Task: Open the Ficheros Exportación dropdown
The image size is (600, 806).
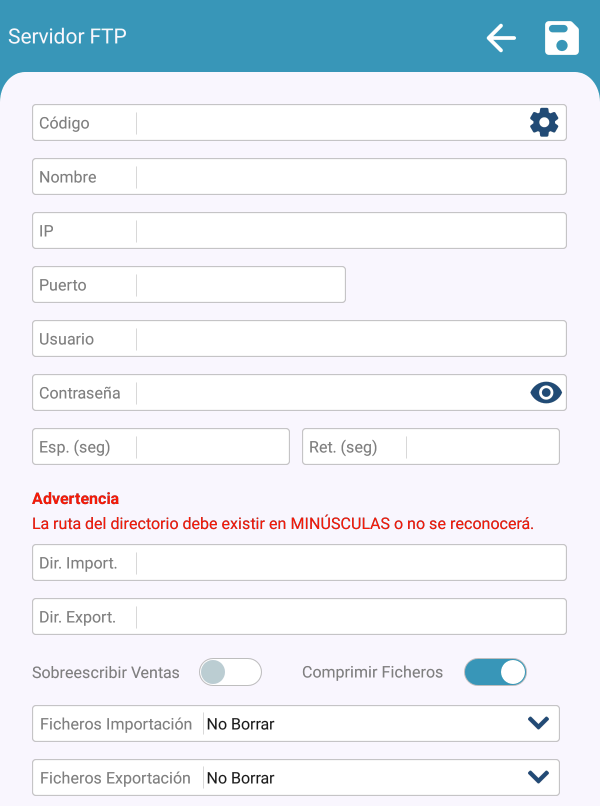Action: tap(538, 777)
